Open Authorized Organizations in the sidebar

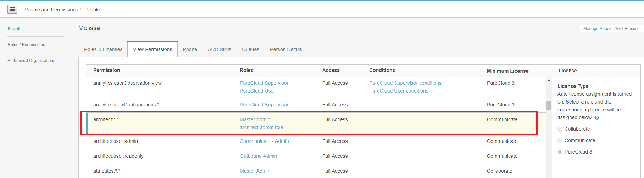coord(31,61)
